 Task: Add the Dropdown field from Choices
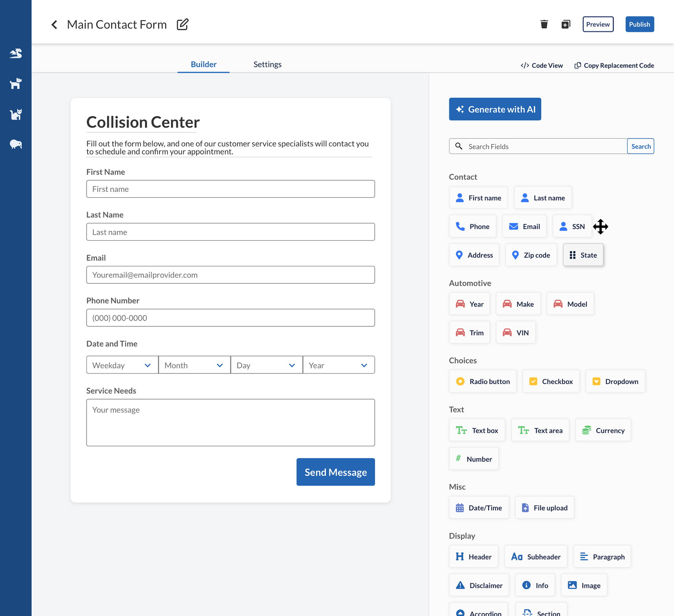point(615,381)
